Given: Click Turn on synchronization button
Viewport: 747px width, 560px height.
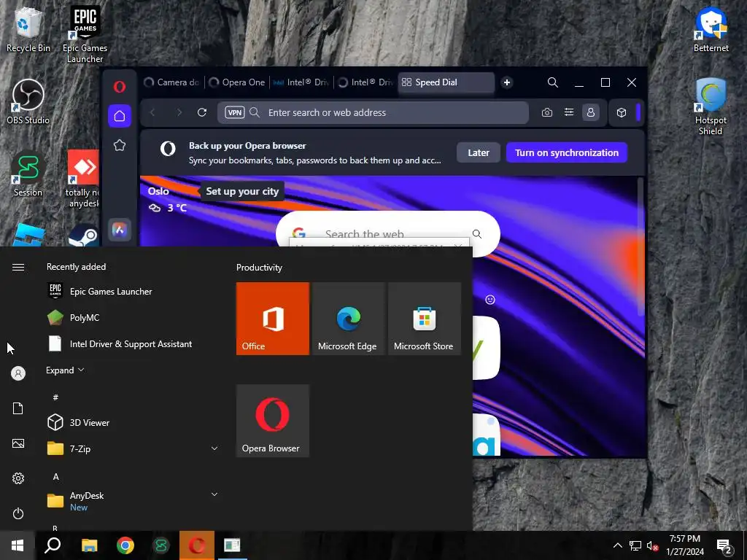Looking at the screenshot, I should pyautogui.click(x=566, y=152).
